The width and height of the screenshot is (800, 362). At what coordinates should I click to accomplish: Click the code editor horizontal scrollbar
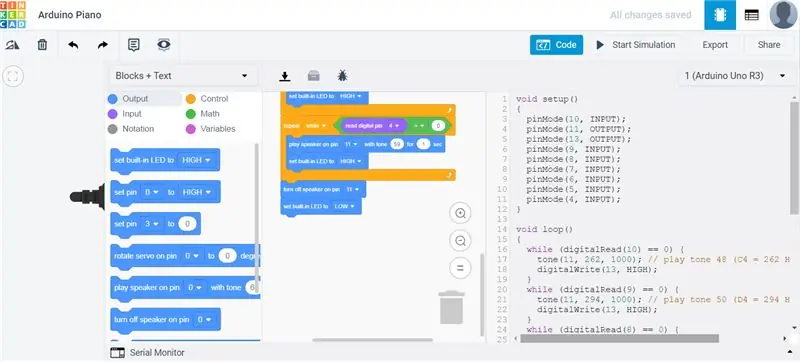(619, 339)
